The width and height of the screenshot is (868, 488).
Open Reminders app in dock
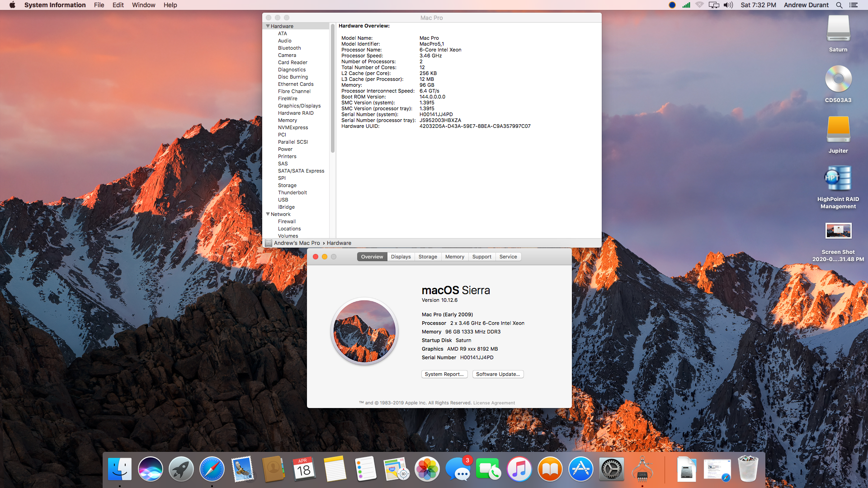pyautogui.click(x=366, y=469)
